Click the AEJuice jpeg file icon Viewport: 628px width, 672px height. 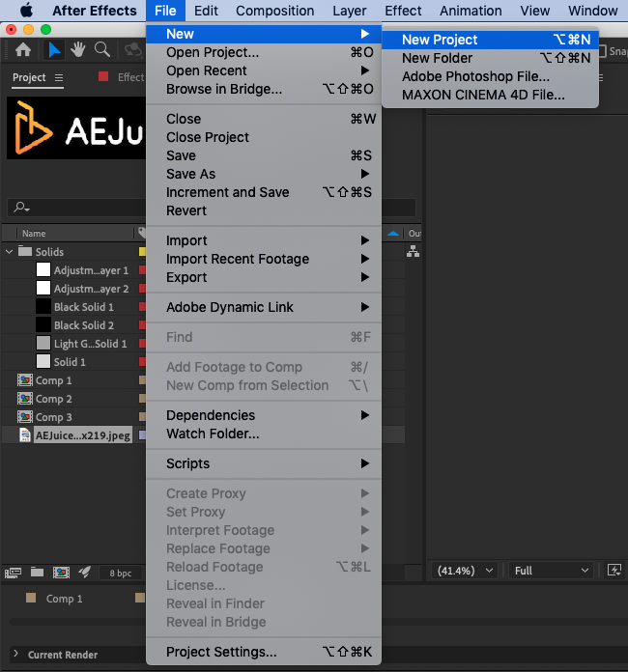[x=25, y=435]
